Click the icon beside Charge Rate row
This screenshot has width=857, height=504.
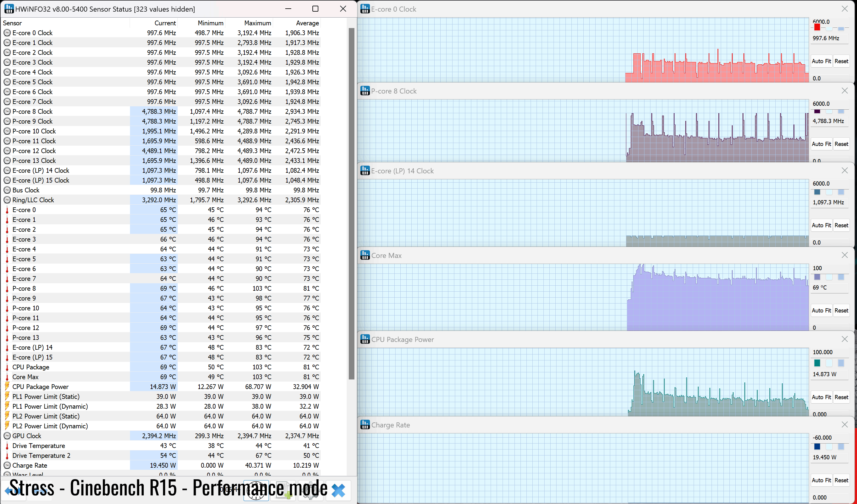coord(7,465)
